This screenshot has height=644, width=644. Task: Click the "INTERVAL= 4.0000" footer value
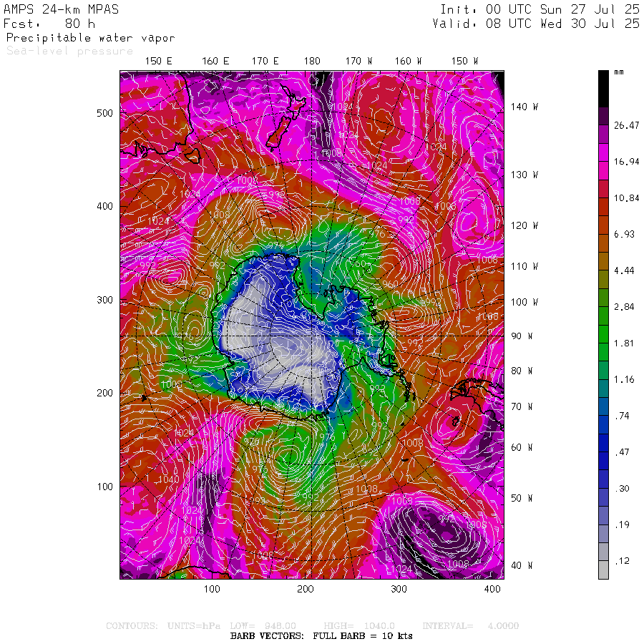[x=471, y=626]
